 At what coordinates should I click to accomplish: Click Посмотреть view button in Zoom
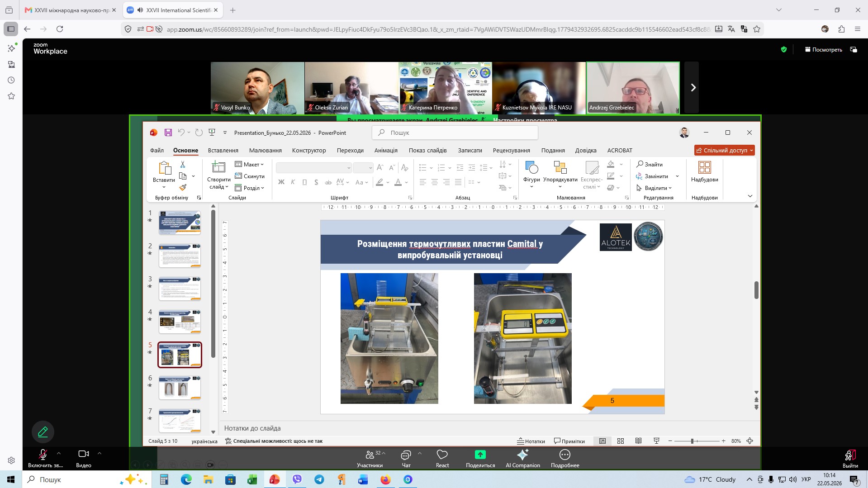(x=823, y=50)
